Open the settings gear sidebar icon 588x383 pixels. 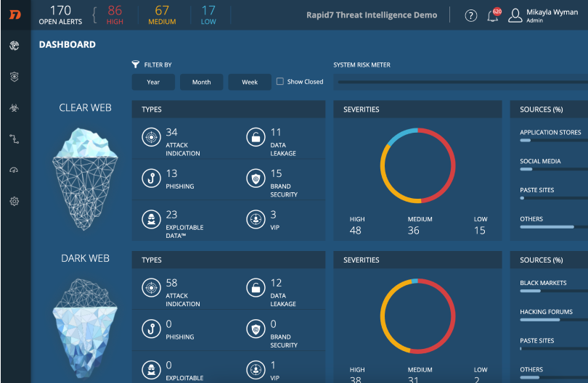(x=15, y=201)
